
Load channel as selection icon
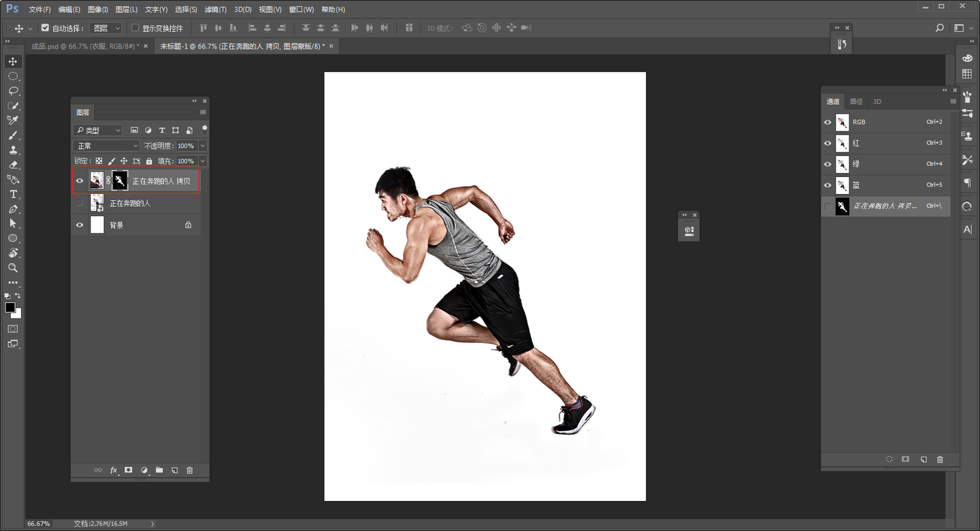[x=889, y=460]
